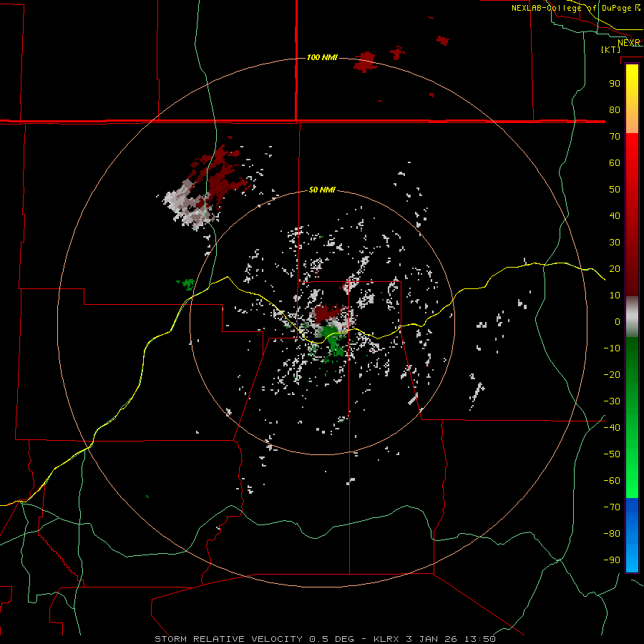Click the "KLRX" radar ID in footer
This screenshot has width=644, height=644.
[387, 639]
